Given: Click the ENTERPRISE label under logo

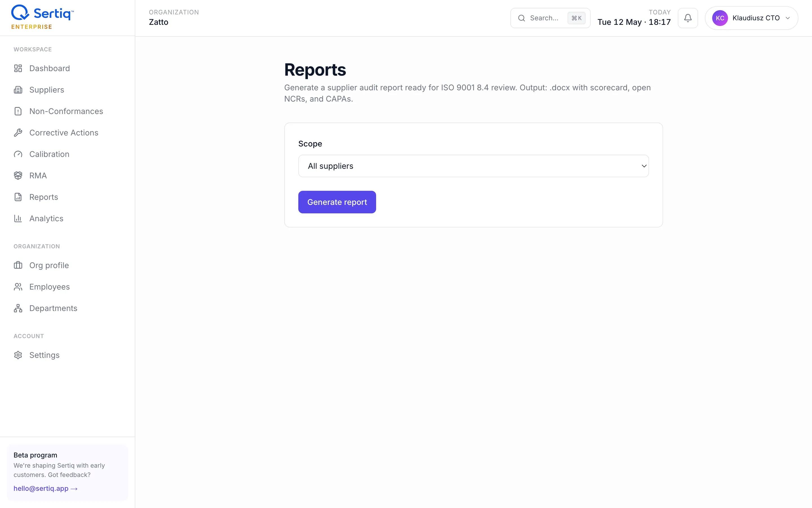Looking at the screenshot, I should tap(32, 27).
